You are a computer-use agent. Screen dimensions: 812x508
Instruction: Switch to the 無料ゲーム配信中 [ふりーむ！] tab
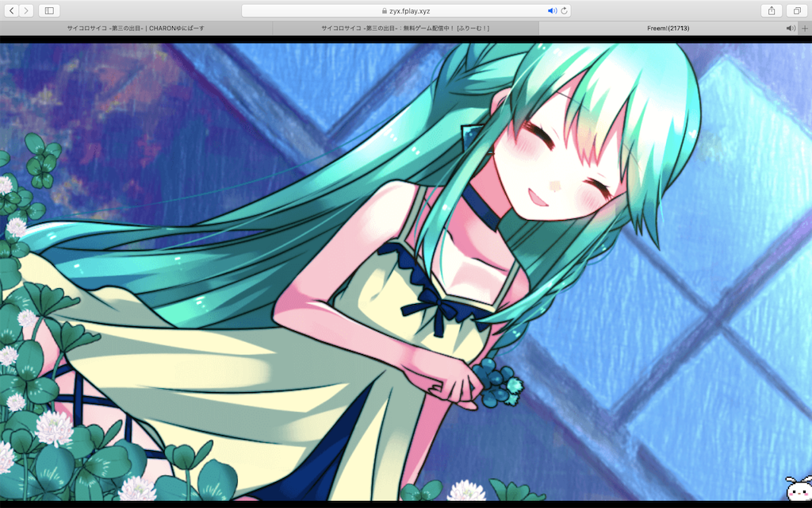tap(405, 28)
